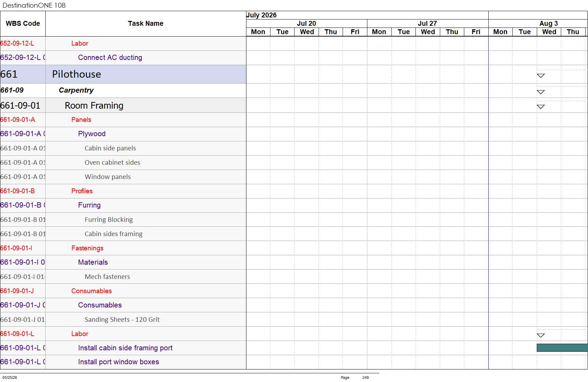This screenshot has height=382, width=588.
Task: Click the 05/25/26 date footer
Action: point(10,377)
